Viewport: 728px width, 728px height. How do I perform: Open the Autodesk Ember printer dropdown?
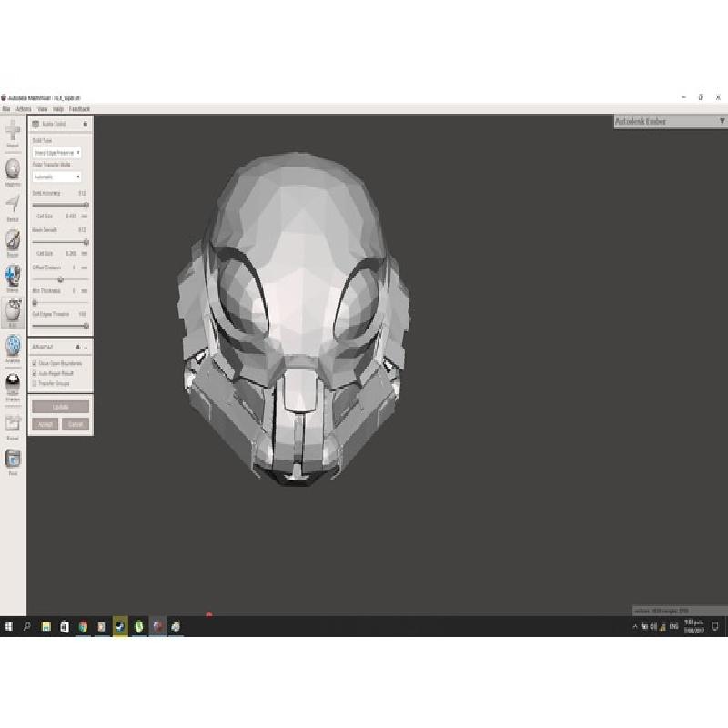click(x=671, y=122)
